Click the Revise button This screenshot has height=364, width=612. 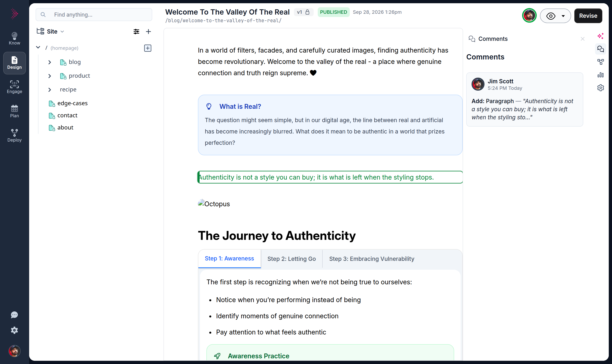[588, 16]
